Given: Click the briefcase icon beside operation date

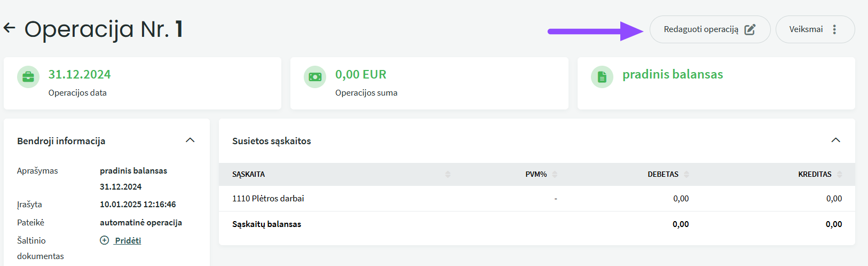Looking at the screenshot, I should [28, 77].
